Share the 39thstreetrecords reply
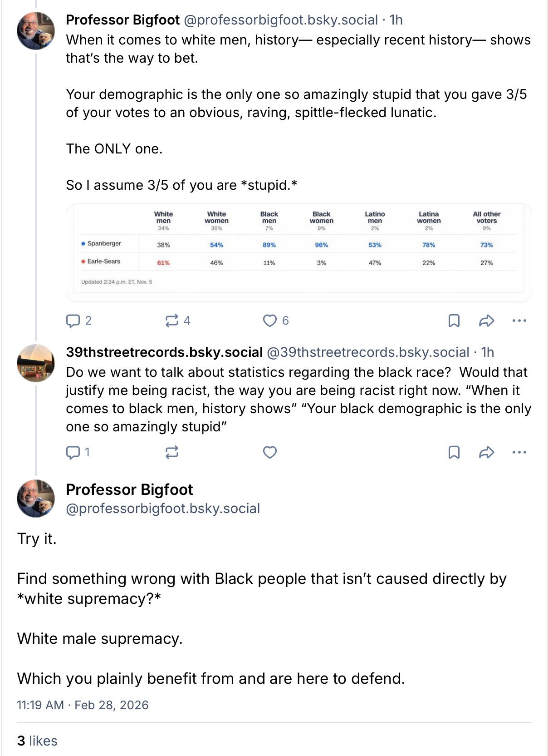Image resolution: width=548 pixels, height=756 pixels. click(486, 452)
